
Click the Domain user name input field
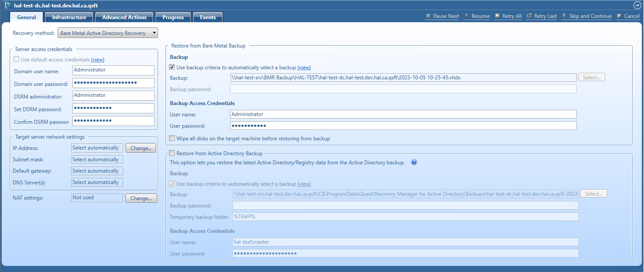tap(114, 70)
